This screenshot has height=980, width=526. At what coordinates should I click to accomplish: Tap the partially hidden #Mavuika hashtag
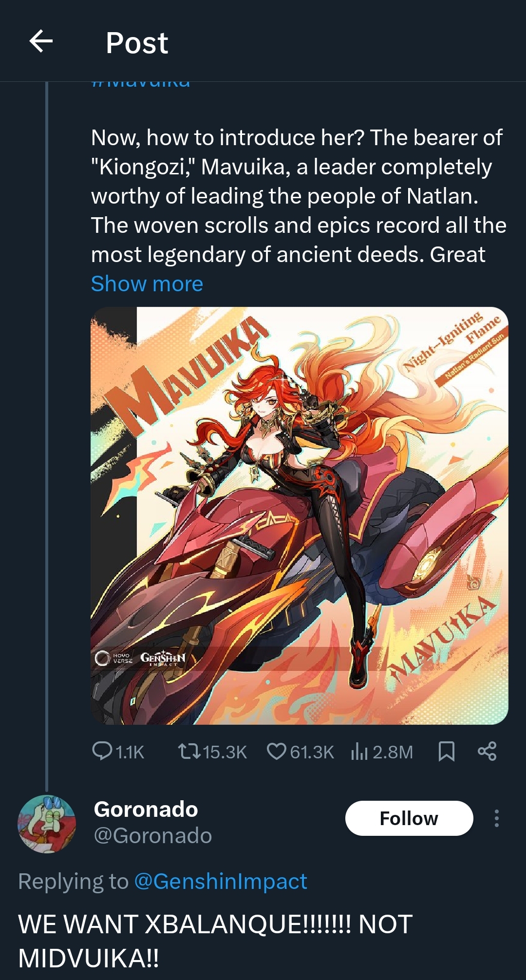(x=140, y=84)
